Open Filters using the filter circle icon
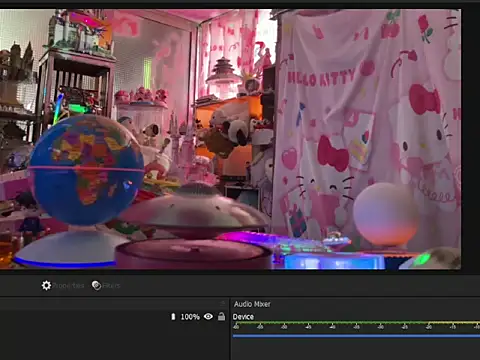 coord(96,285)
